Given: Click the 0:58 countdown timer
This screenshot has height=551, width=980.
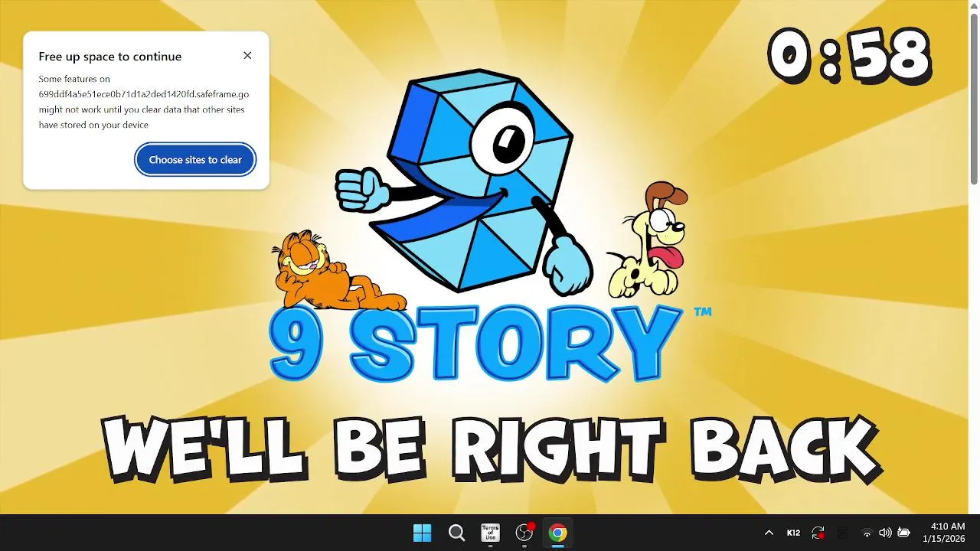Looking at the screenshot, I should (849, 56).
